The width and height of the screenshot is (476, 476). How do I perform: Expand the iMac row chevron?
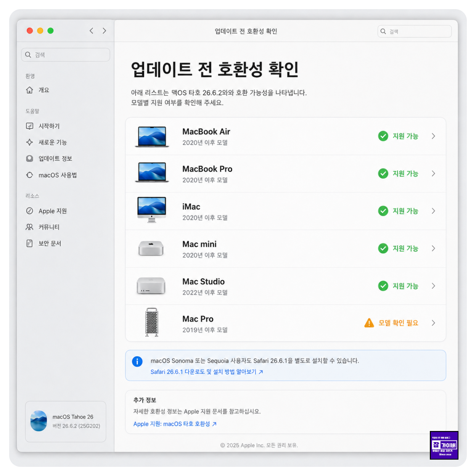coord(433,211)
